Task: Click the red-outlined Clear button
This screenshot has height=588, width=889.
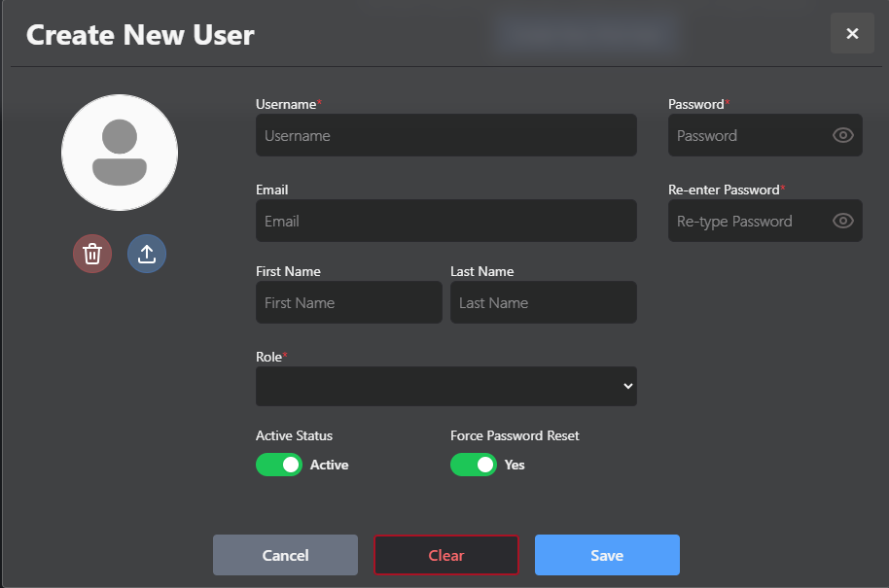Action: pos(446,555)
